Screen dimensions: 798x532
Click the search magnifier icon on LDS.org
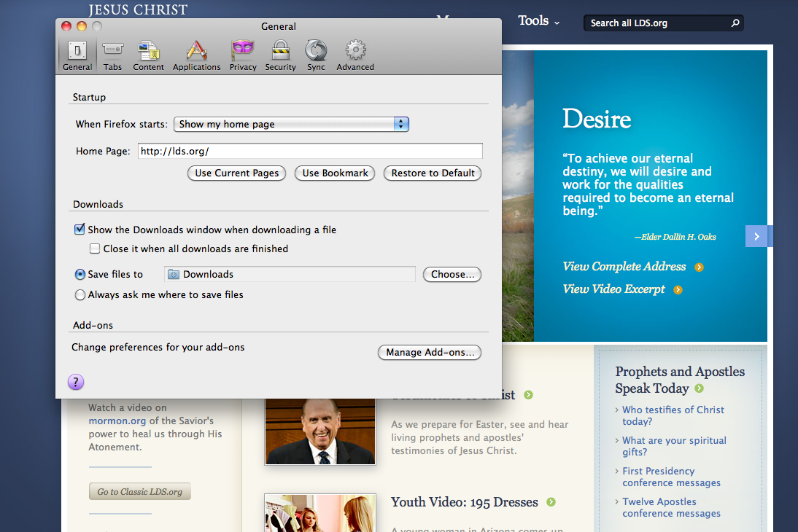[735, 23]
